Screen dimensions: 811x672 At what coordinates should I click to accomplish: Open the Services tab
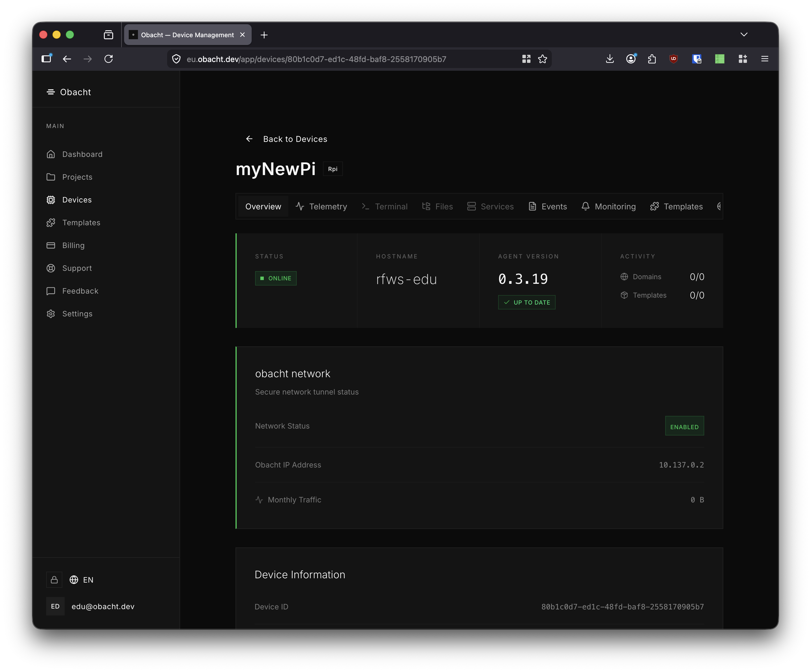[490, 207]
